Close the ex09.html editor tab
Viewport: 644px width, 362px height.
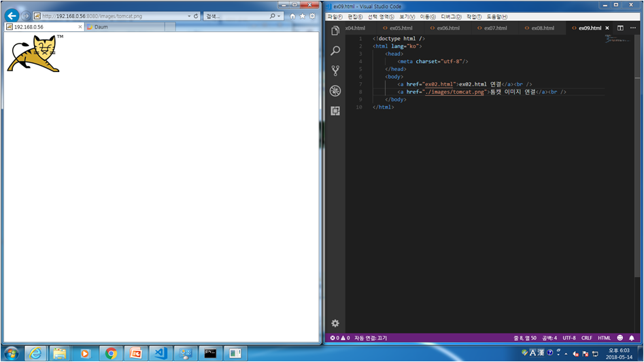(x=607, y=28)
